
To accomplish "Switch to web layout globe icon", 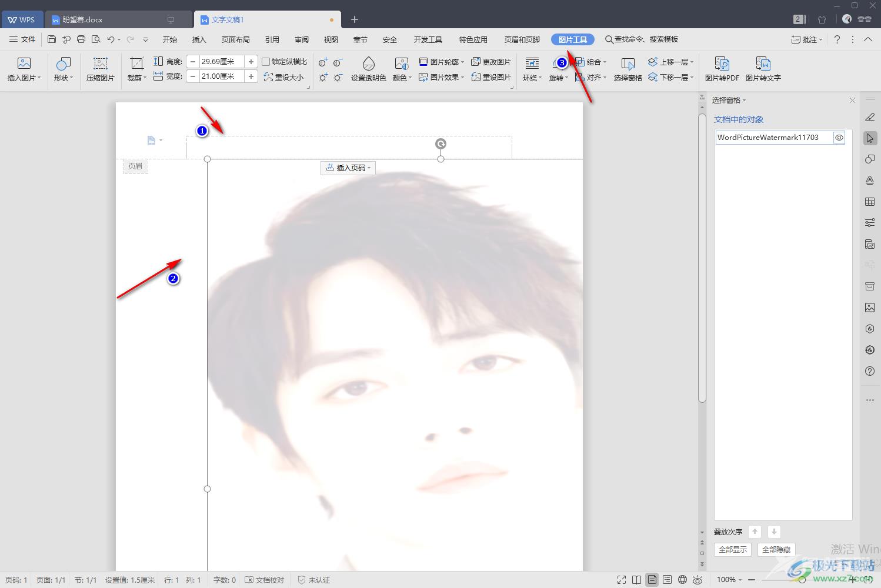I will [x=682, y=580].
